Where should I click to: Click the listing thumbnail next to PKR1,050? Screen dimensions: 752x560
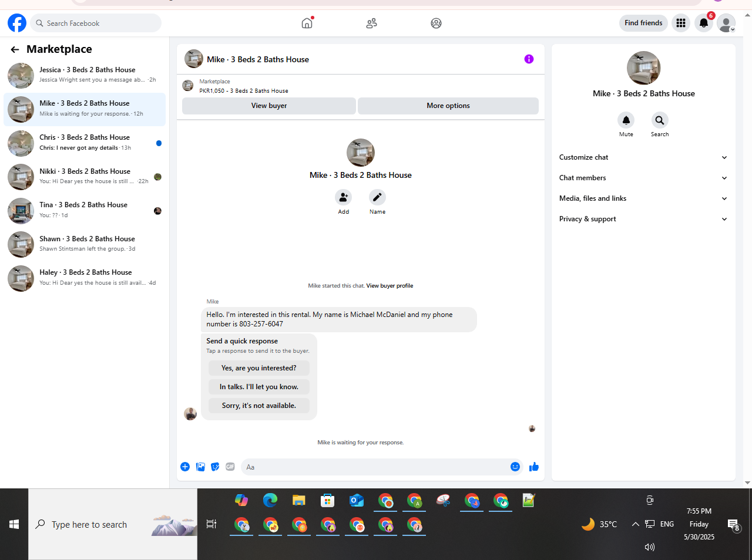pos(188,86)
